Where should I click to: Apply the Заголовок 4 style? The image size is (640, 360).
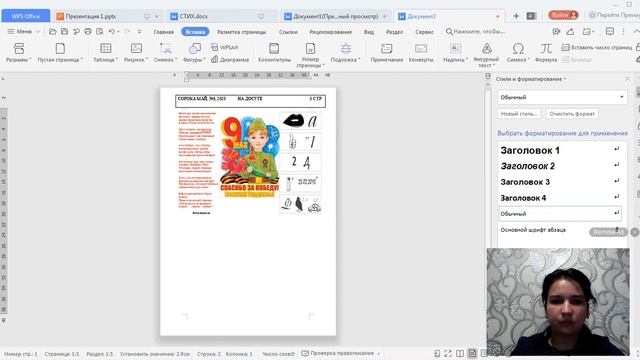560,198
